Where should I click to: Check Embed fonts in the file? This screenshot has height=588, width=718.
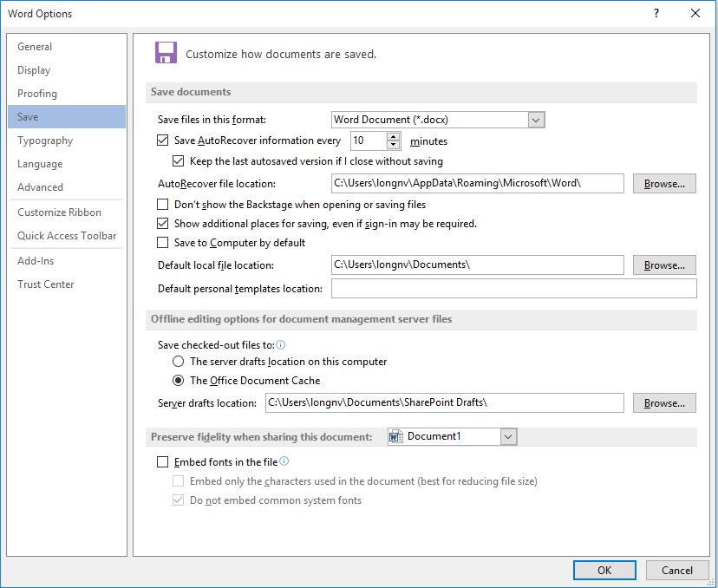[x=163, y=462]
